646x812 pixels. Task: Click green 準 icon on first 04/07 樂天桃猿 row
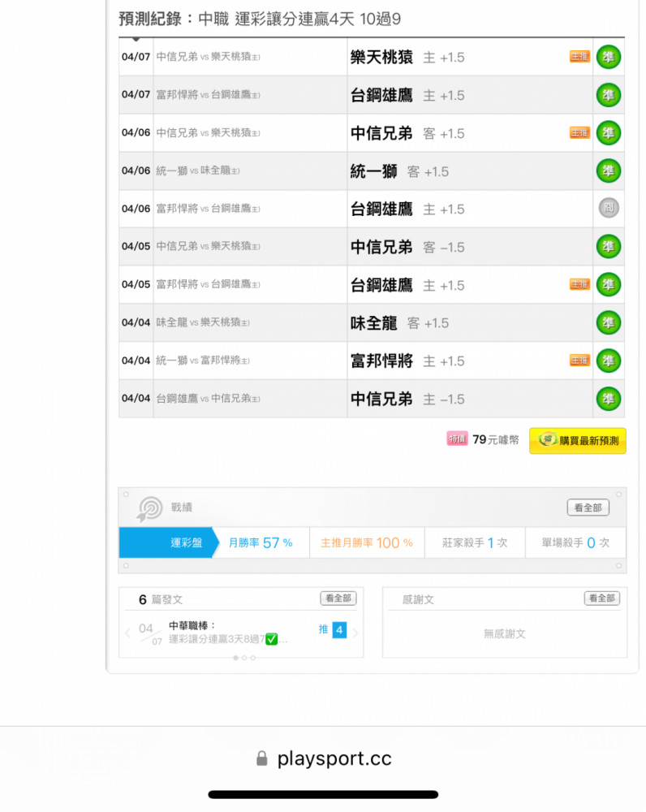[x=608, y=57]
